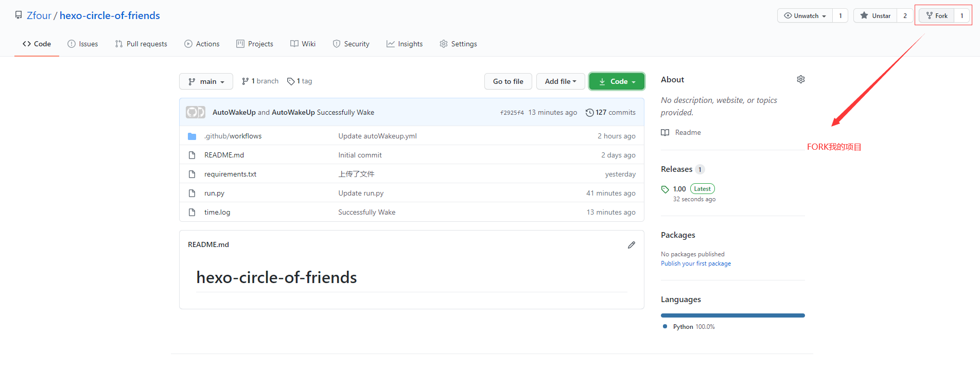Go to the Security tab
The width and height of the screenshot is (980, 369).
[x=351, y=44]
